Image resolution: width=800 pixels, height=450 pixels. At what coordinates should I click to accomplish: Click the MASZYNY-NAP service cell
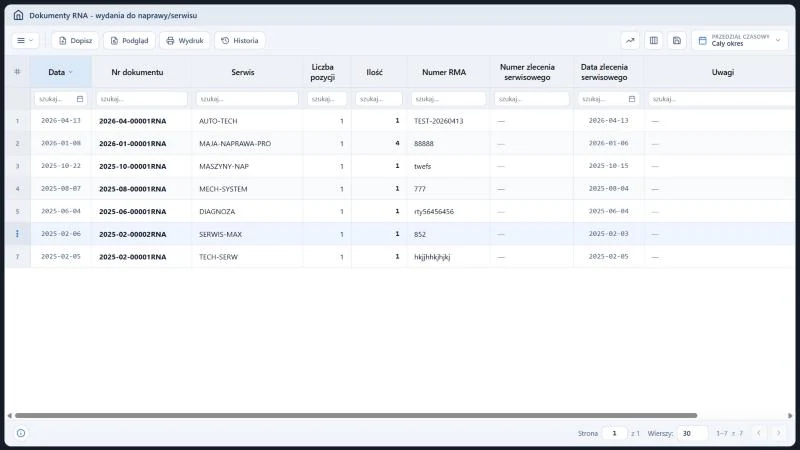(x=223, y=166)
